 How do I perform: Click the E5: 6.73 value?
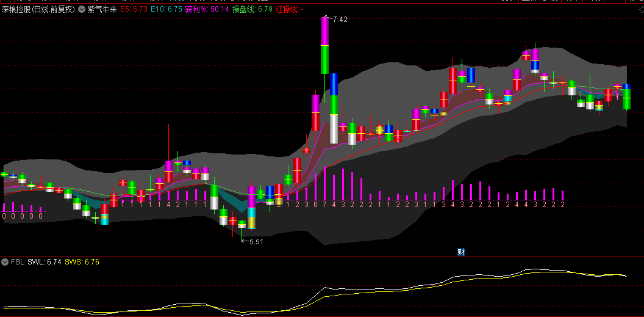click(134, 9)
